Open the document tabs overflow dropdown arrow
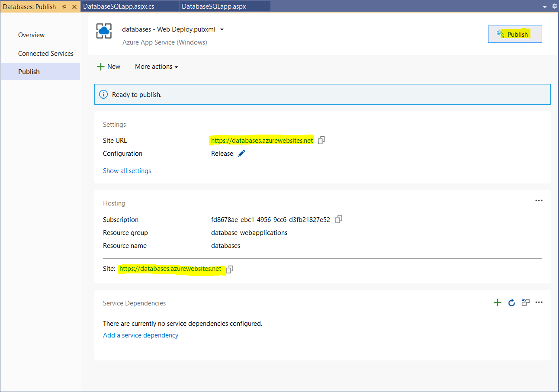559x392 pixels. click(545, 7)
